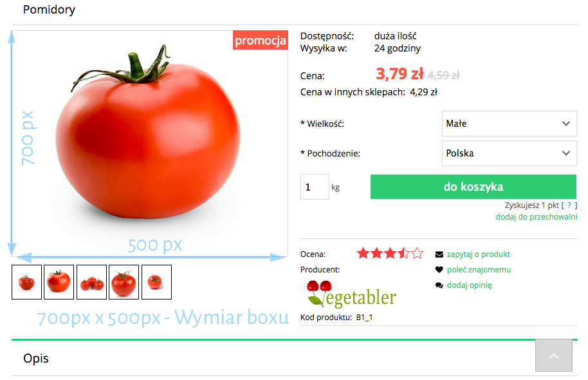Click the quantity input field in kg
Screen dimensions: 588x380
point(315,187)
